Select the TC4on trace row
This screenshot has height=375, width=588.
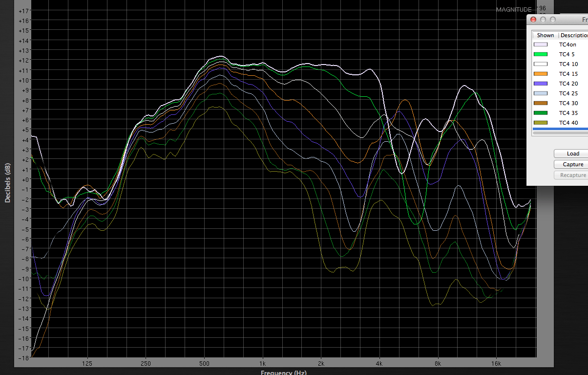[x=561, y=44]
